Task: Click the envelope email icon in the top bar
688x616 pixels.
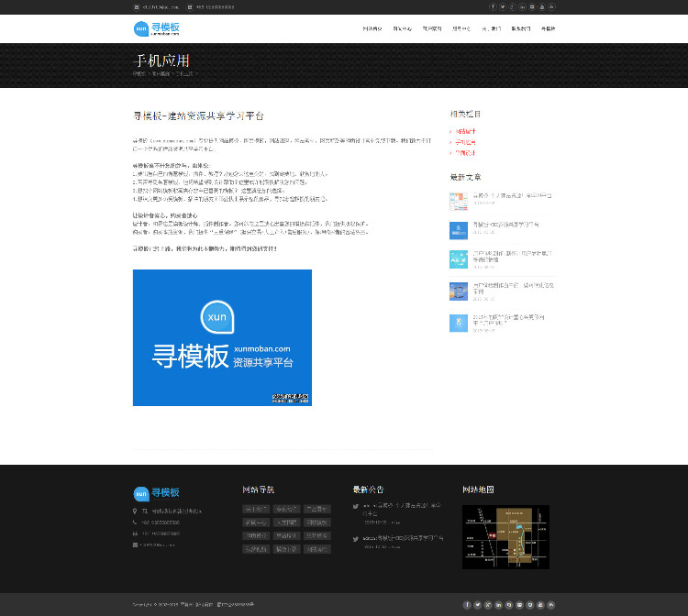Action: (x=137, y=6)
